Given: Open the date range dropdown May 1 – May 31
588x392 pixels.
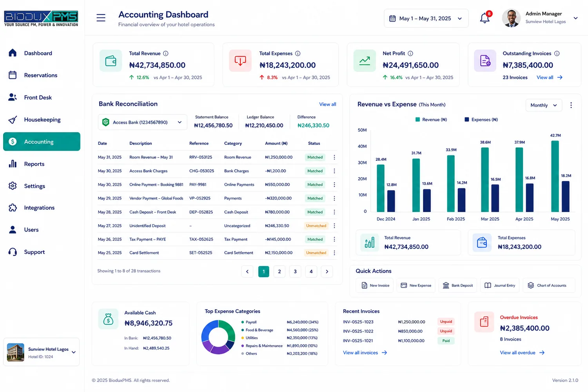Looking at the screenshot, I should coord(426,18).
